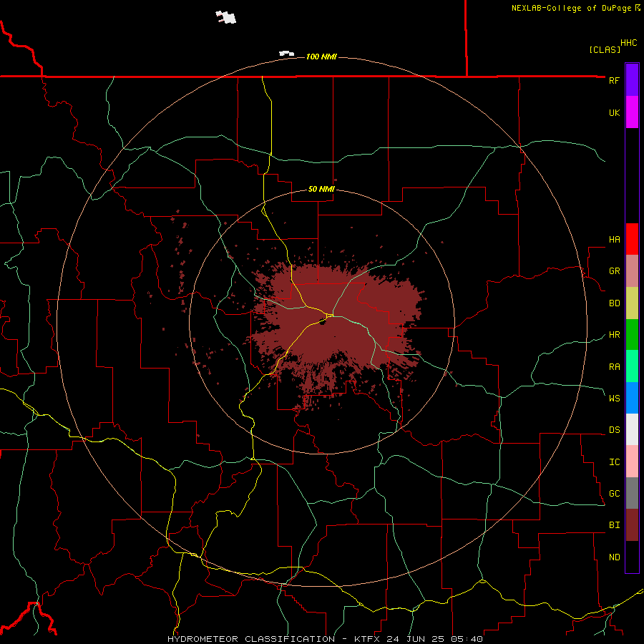Click the WS blue legend swatch
644x644 pixels.
click(632, 398)
